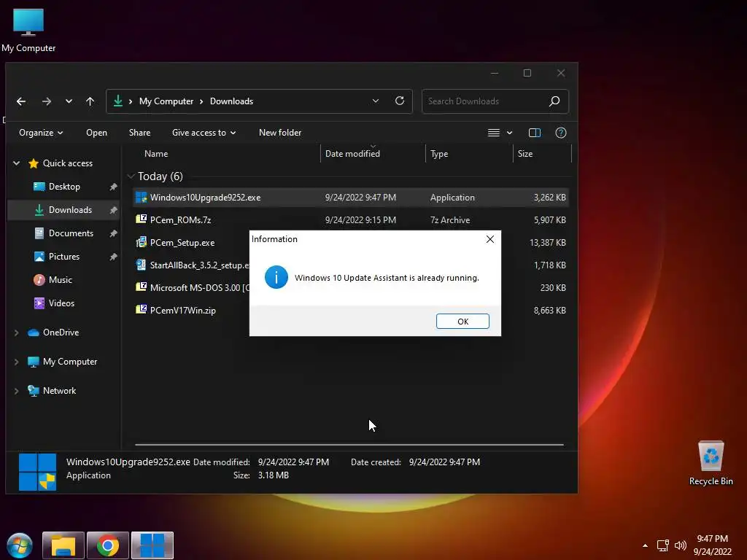747x560 pixels.
Task: Open Explorer help icon
Action: point(561,133)
